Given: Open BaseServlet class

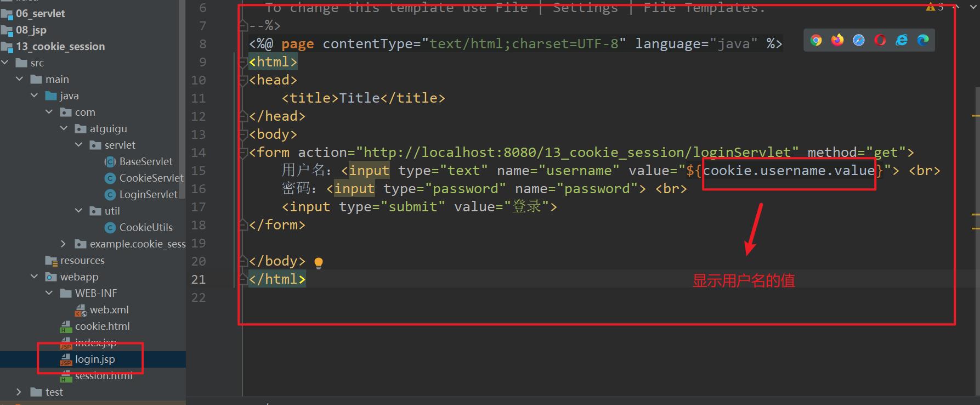Looking at the screenshot, I should 146,162.
